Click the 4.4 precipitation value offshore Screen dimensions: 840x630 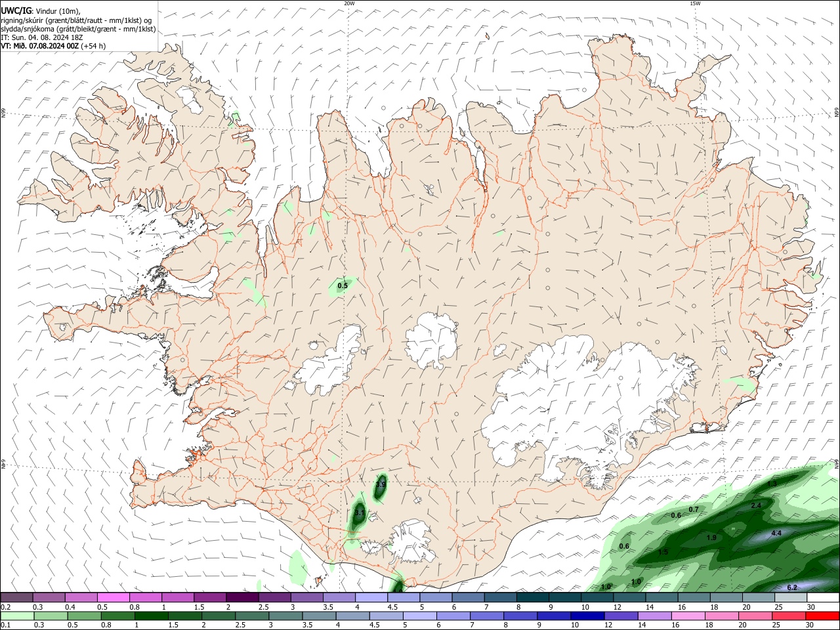pyautogui.click(x=776, y=533)
